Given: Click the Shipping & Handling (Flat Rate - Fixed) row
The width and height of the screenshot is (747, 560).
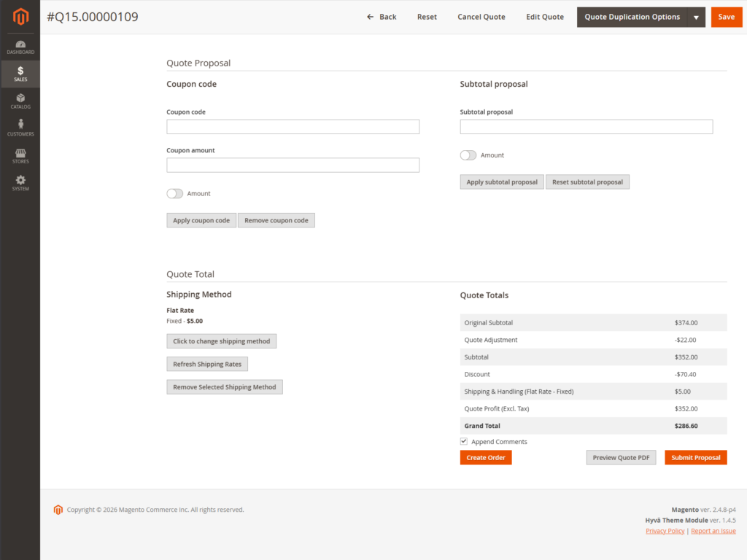Looking at the screenshot, I should [594, 392].
